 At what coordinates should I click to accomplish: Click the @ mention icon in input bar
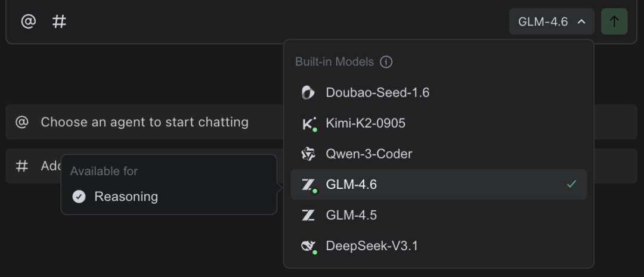tap(28, 21)
